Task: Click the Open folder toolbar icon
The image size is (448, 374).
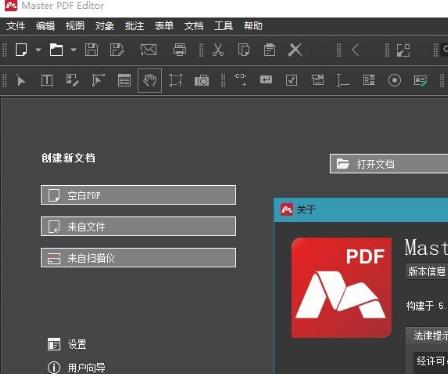Action: (56, 50)
